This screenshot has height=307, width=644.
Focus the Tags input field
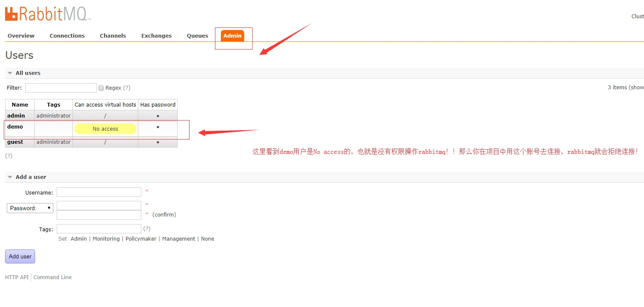click(x=99, y=229)
